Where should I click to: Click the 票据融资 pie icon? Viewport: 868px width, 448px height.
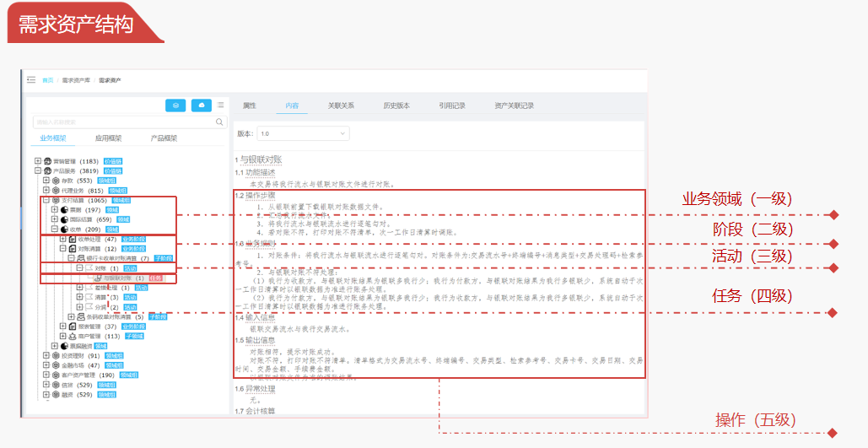click(64, 346)
